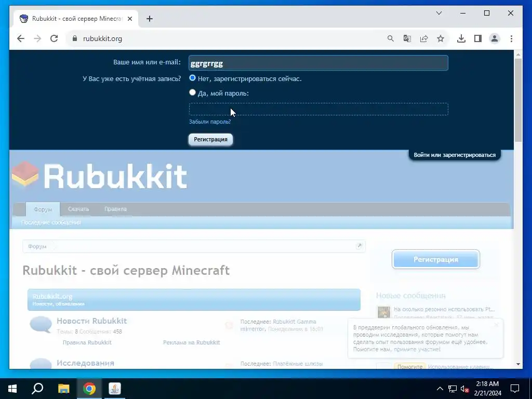Image resolution: width=532 pixels, height=399 pixels.
Task: Open 'Правила Rubukkit' subforum link
Action: pyautogui.click(x=87, y=343)
